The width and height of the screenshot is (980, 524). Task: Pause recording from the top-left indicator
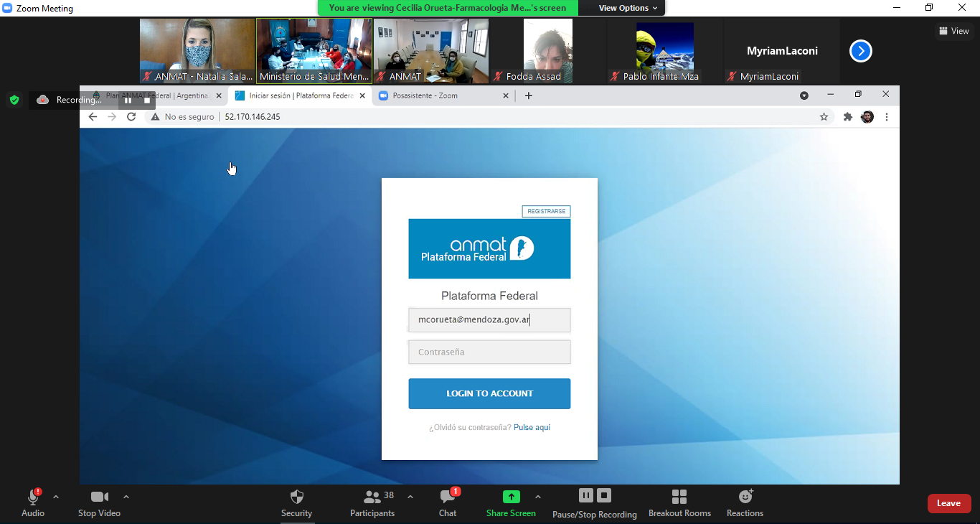pos(128,100)
